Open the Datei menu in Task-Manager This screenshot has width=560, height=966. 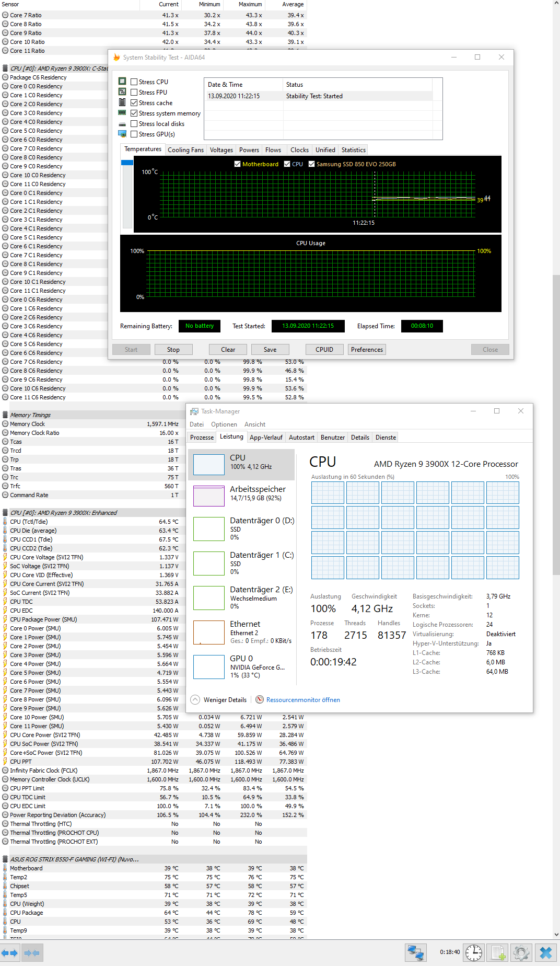click(x=196, y=424)
